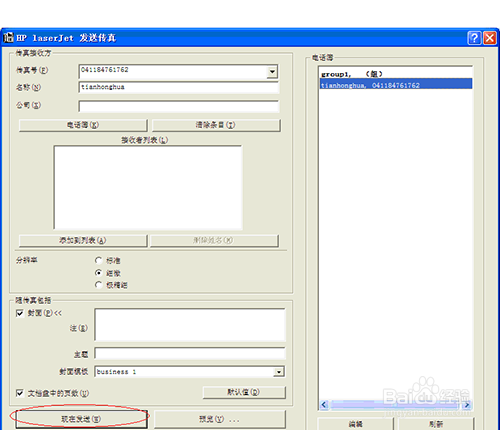
Task: Select the fine resolution radio button
Action: 98,273
